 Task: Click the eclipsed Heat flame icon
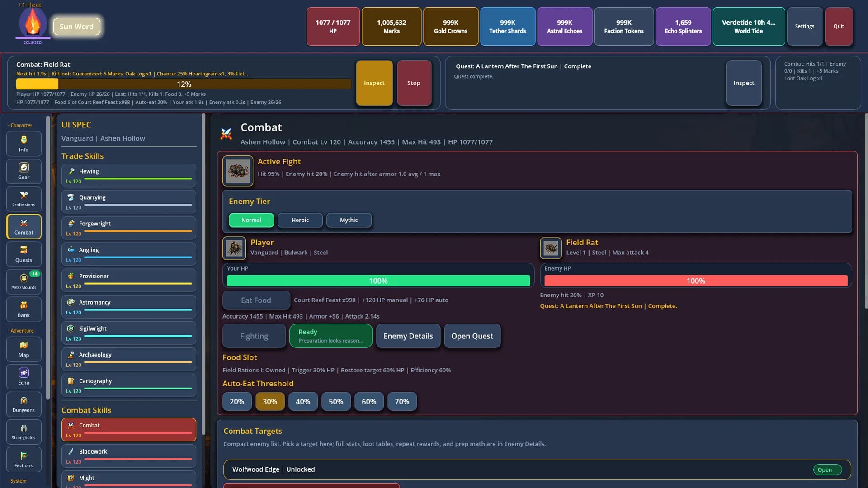coord(33,22)
